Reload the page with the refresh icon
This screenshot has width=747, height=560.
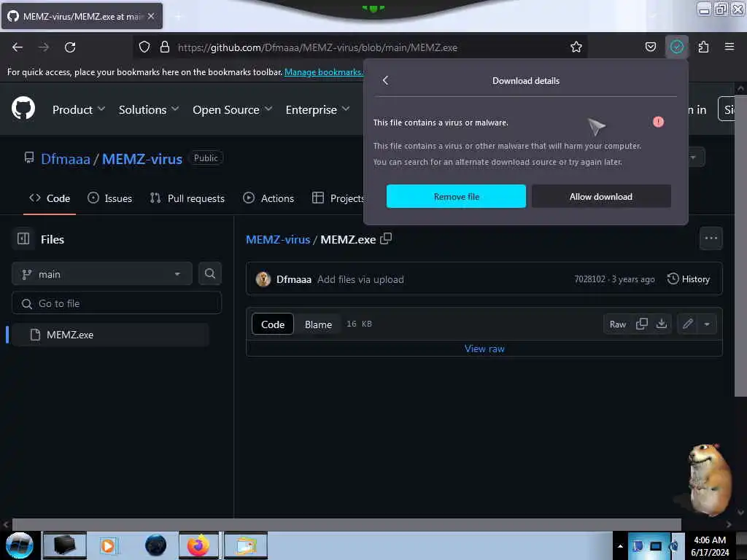pos(70,47)
